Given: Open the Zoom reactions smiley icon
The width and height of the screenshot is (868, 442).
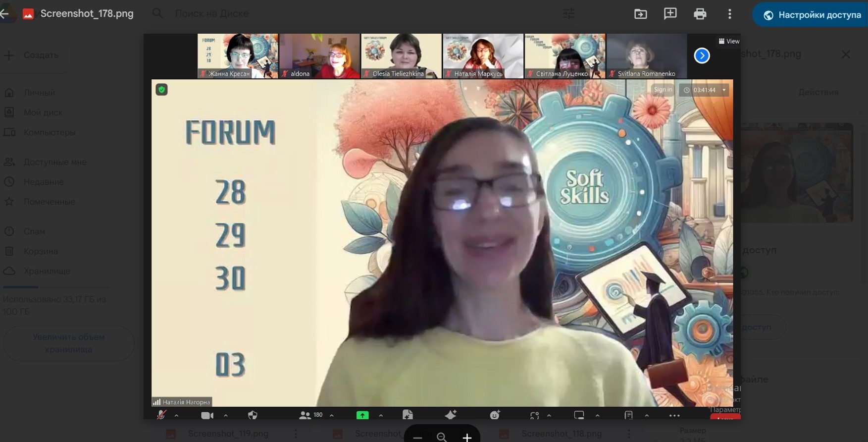Looking at the screenshot, I should coord(495,415).
